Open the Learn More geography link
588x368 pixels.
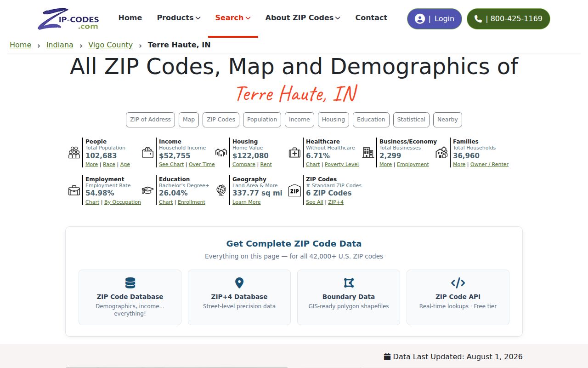click(x=246, y=202)
